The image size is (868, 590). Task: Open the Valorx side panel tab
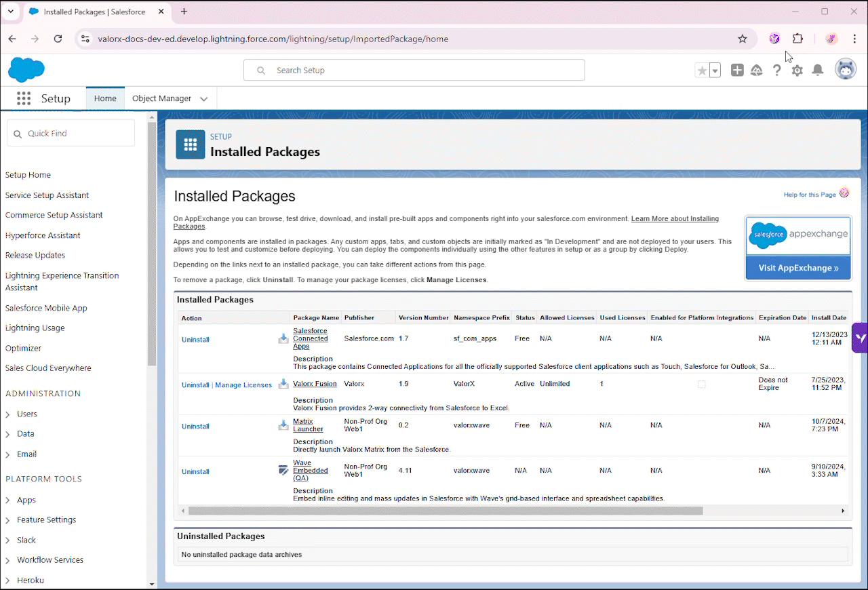click(x=860, y=338)
